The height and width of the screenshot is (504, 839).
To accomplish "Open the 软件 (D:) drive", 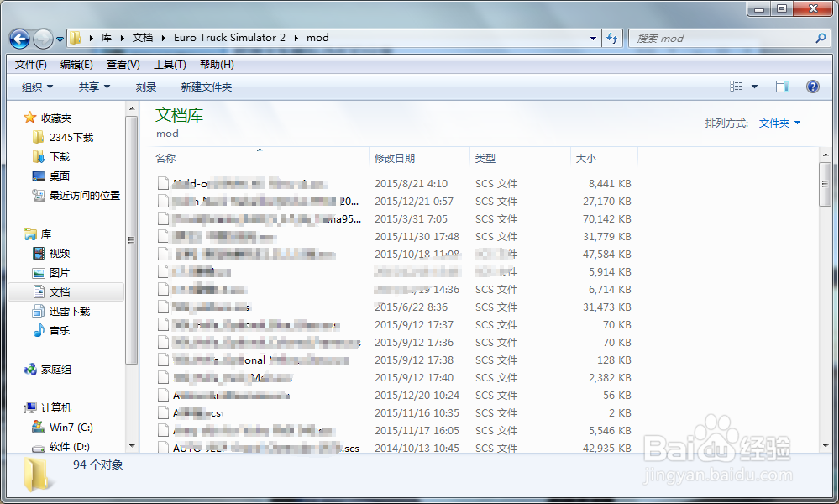I will point(70,446).
